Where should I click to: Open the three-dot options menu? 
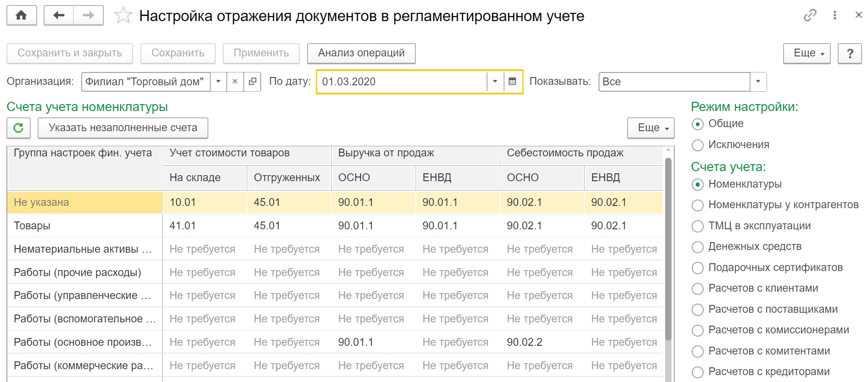point(834,15)
